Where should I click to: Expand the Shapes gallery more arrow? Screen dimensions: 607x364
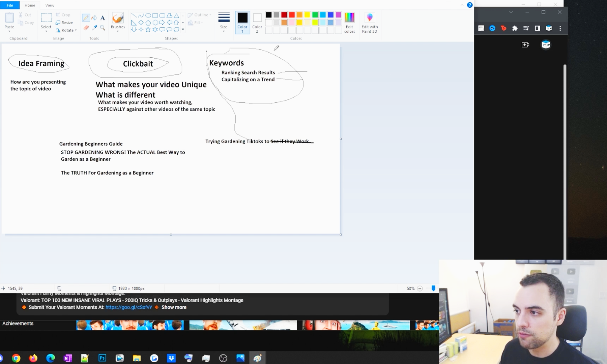[183, 30]
